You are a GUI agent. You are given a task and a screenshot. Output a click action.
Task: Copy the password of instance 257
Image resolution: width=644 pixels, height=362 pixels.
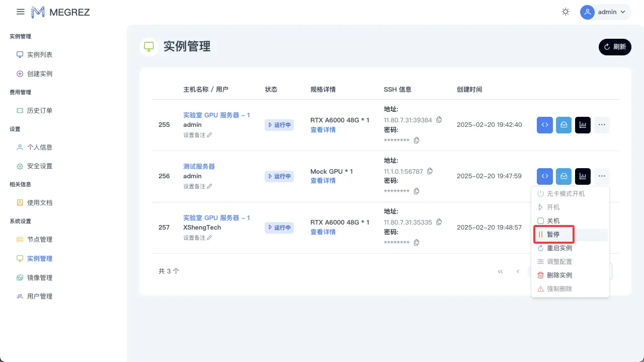click(x=416, y=242)
